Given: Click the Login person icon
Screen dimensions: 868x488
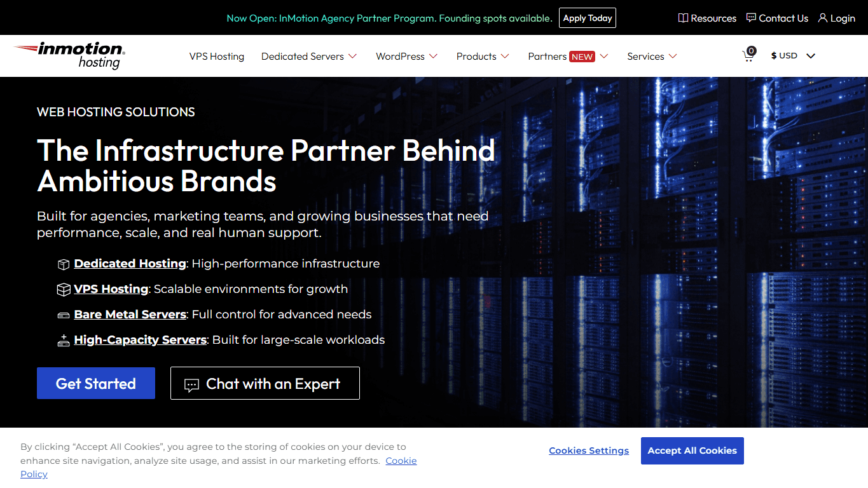Looking at the screenshot, I should pos(822,18).
